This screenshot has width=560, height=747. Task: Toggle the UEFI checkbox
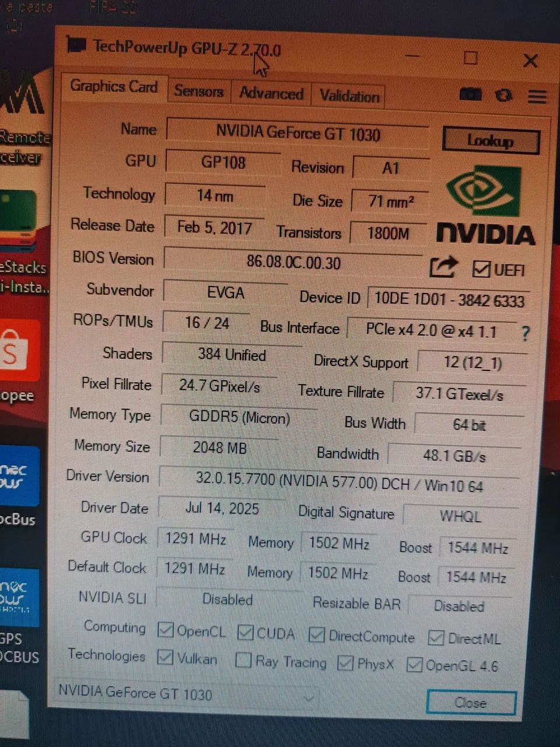[481, 269]
